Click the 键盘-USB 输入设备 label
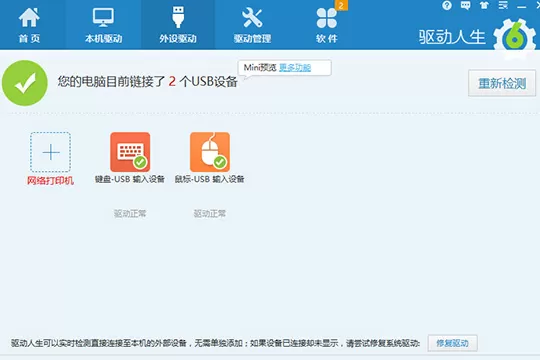 130,179
